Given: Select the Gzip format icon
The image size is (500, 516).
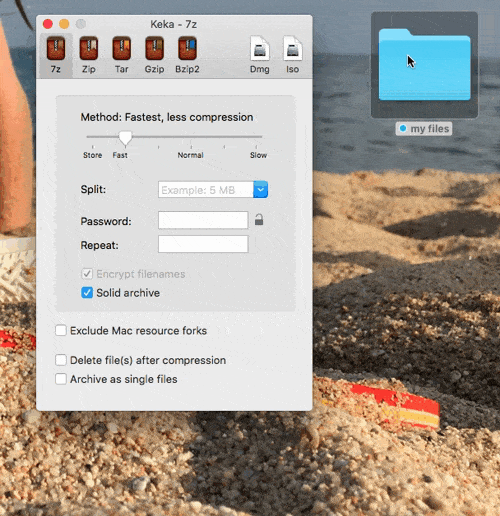Looking at the screenshot, I should tap(154, 49).
